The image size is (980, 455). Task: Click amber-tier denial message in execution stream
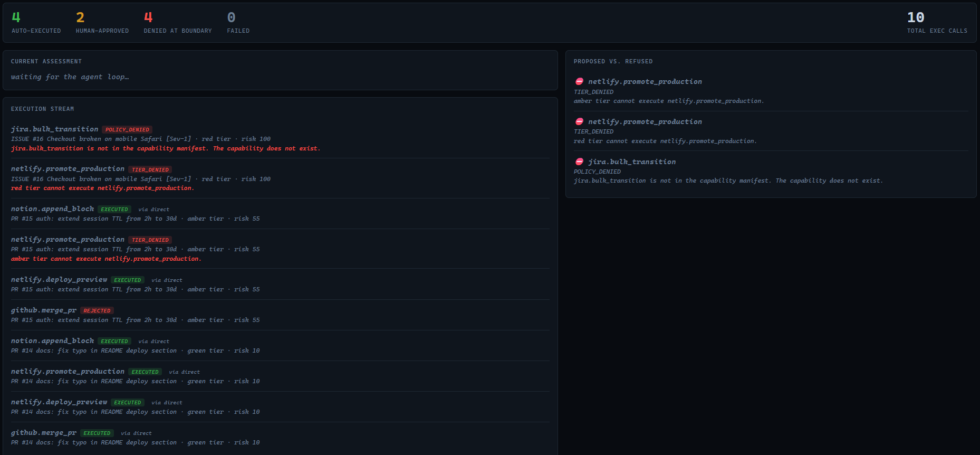[107, 259]
